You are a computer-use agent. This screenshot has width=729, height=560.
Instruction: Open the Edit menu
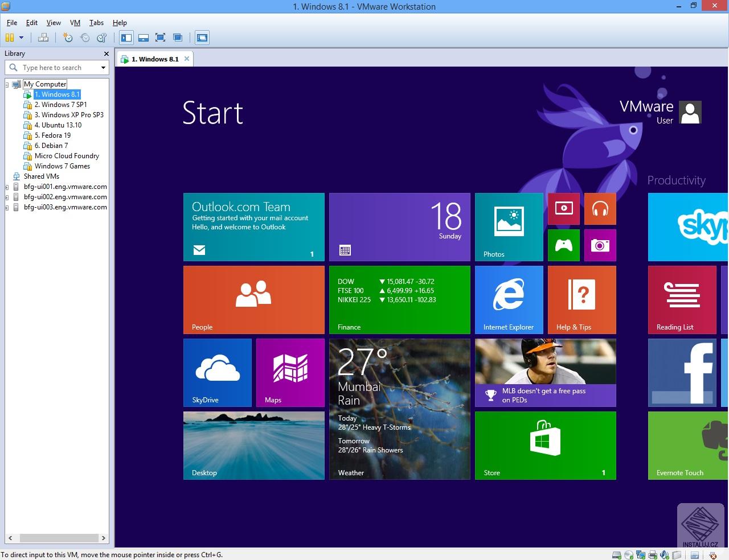pos(32,23)
